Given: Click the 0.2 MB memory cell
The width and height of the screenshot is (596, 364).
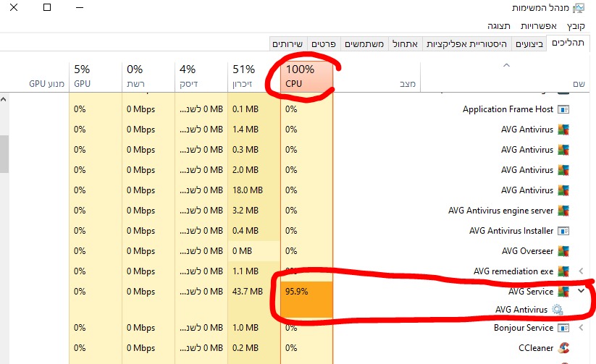Looking at the screenshot, I should (x=254, y=347).
